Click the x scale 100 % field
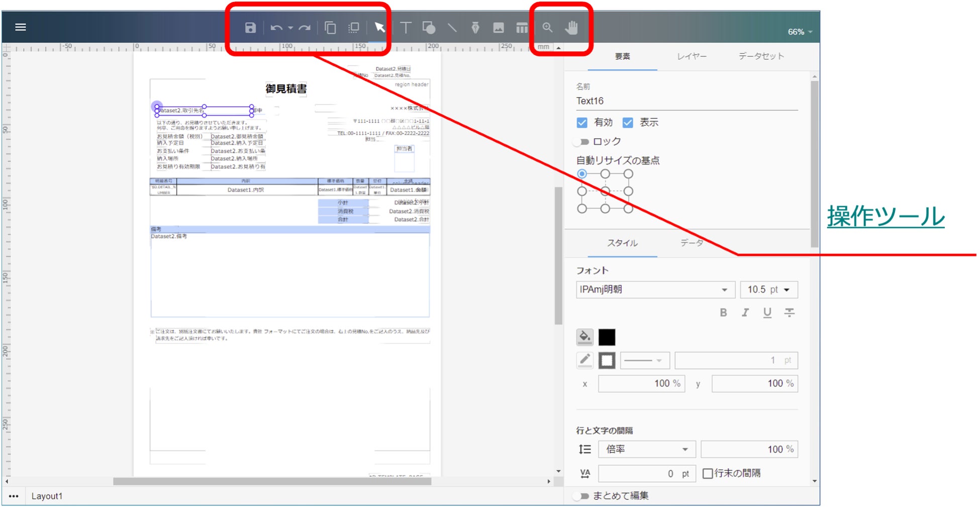Image resolution: width=980 pixels, height=508 pixels. click(641, 384)
